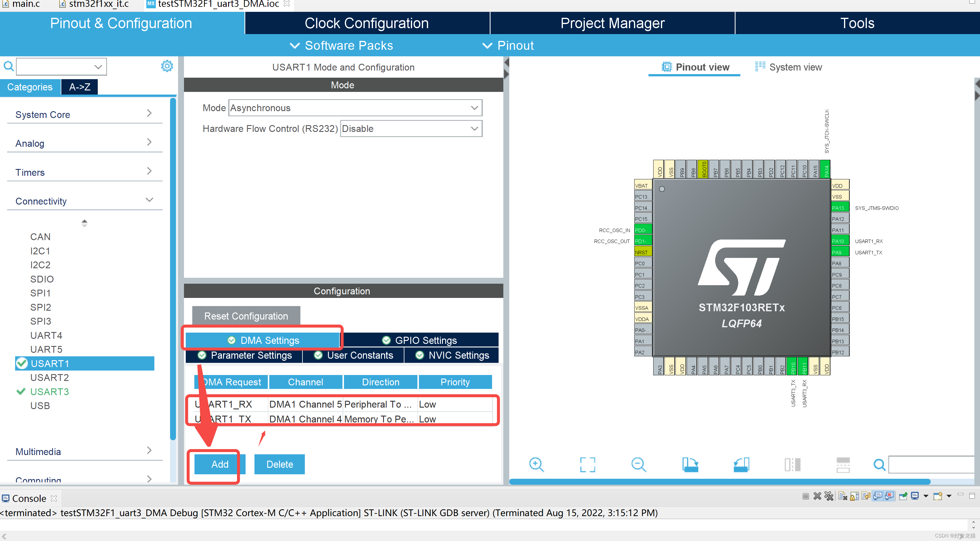This screenshot has height=541, width=980.
Task: Click the best-fit zoom icon under the chip
Action: [x=587, y=465]
